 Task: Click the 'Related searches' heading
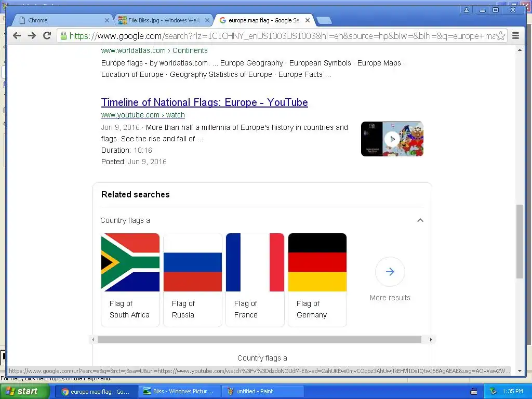pos(136,194)
